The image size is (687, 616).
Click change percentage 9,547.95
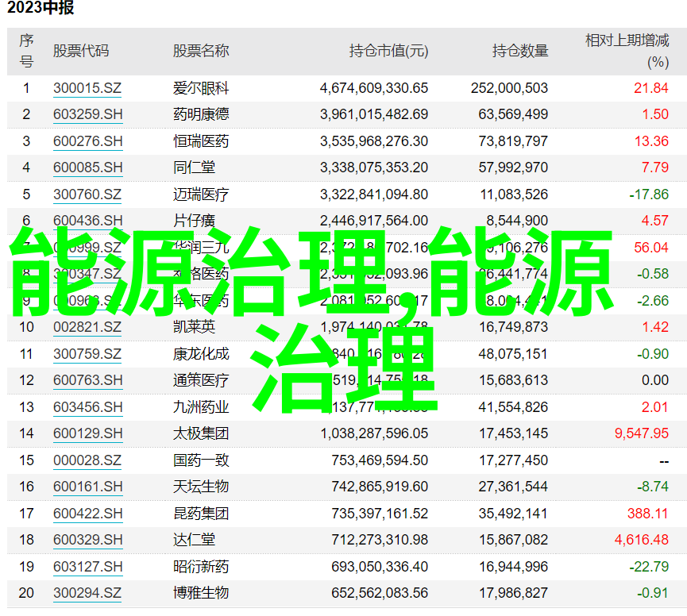642,433
